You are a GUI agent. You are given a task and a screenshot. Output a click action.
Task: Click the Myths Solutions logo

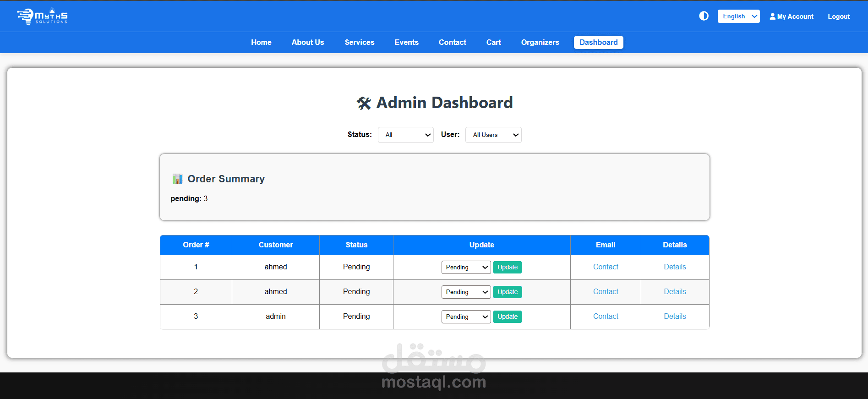[x=42, y=16]
